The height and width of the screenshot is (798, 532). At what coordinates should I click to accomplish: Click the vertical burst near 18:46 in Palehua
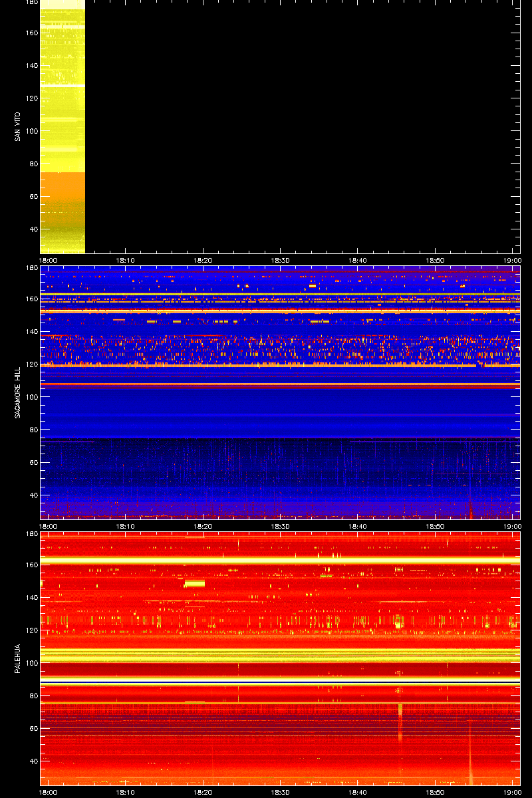[400, 722]
